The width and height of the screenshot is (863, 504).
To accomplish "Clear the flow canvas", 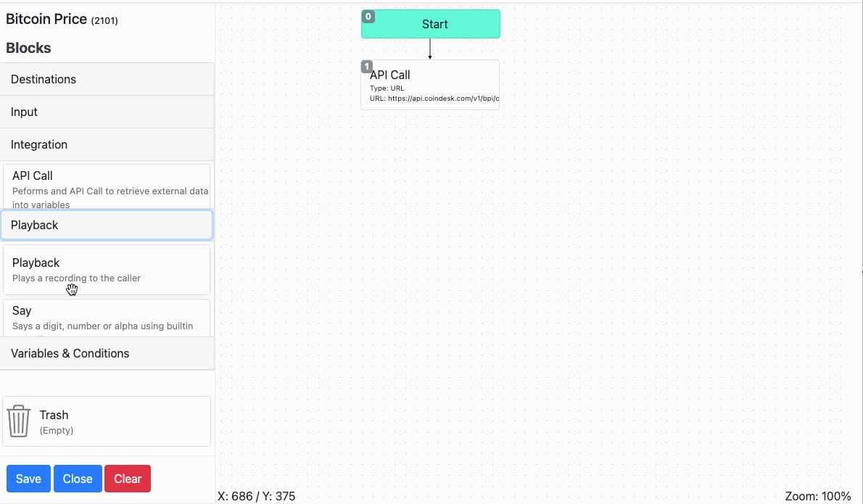I will click(x=128, y=479).
